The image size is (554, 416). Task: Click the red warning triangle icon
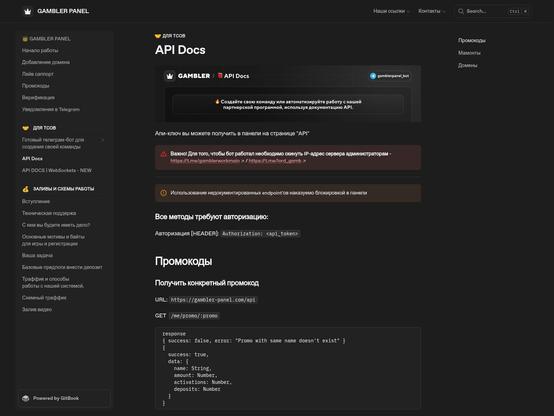coord(163,154)
